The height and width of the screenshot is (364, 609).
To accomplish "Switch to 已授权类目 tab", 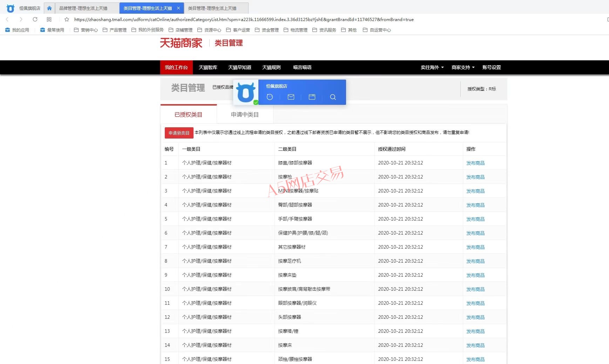I will pos(189,114).
